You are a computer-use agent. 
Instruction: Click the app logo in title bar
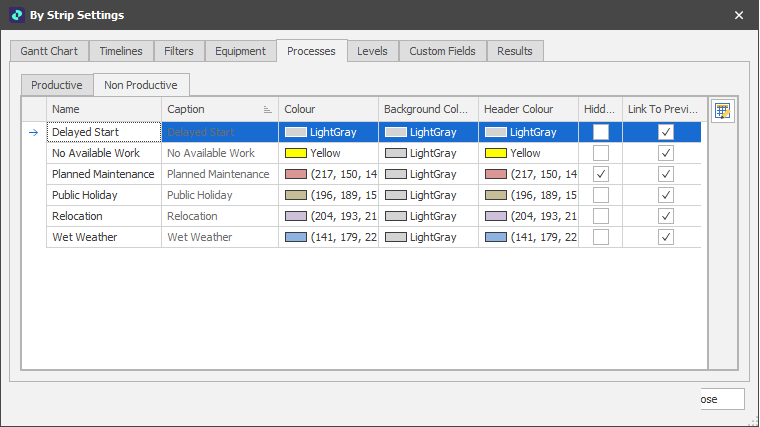coord(16,15)
